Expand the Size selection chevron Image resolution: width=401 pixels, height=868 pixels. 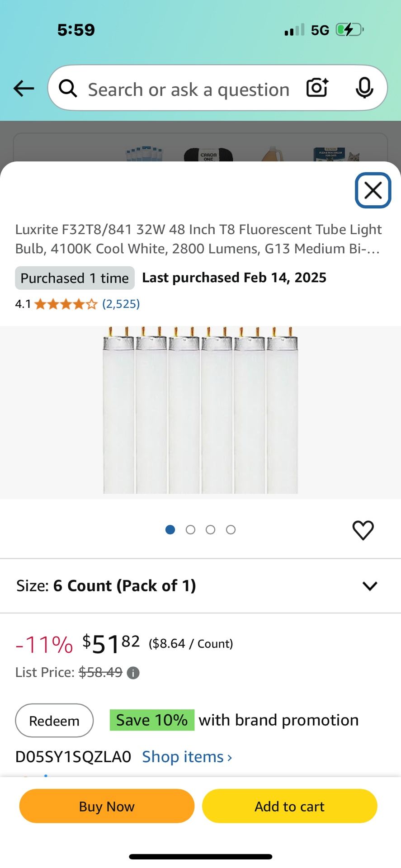pos(369,586)
